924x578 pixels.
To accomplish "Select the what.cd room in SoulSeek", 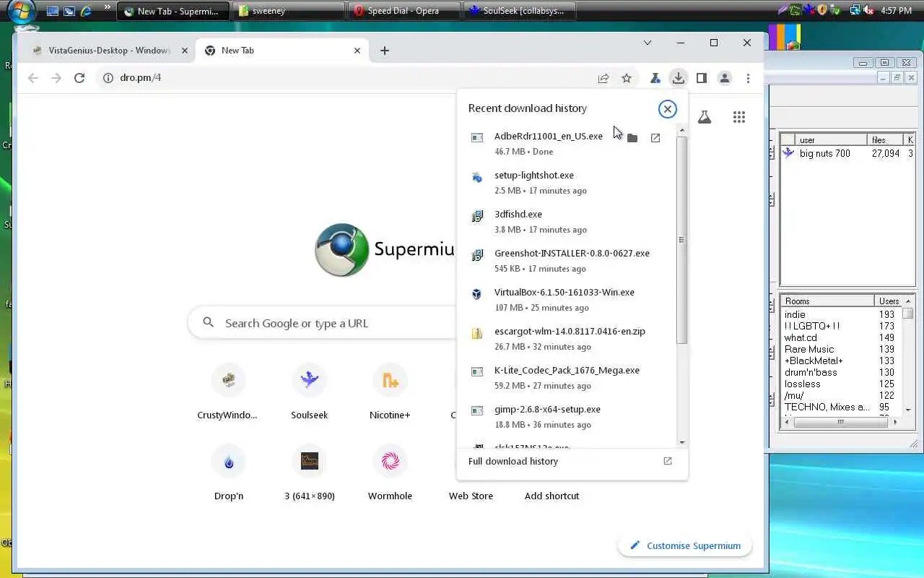I will [801, 337].
